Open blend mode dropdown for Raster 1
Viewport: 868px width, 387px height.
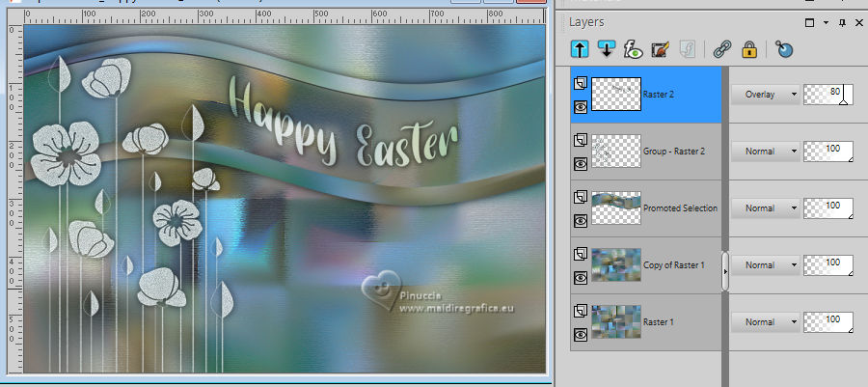(766, 319)
